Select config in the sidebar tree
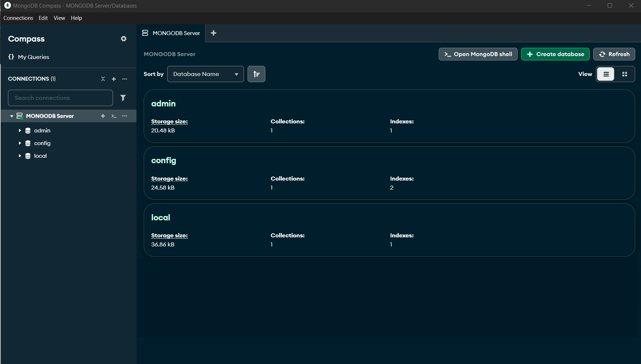This screenshot has height=364, width=641. [42, 143]
